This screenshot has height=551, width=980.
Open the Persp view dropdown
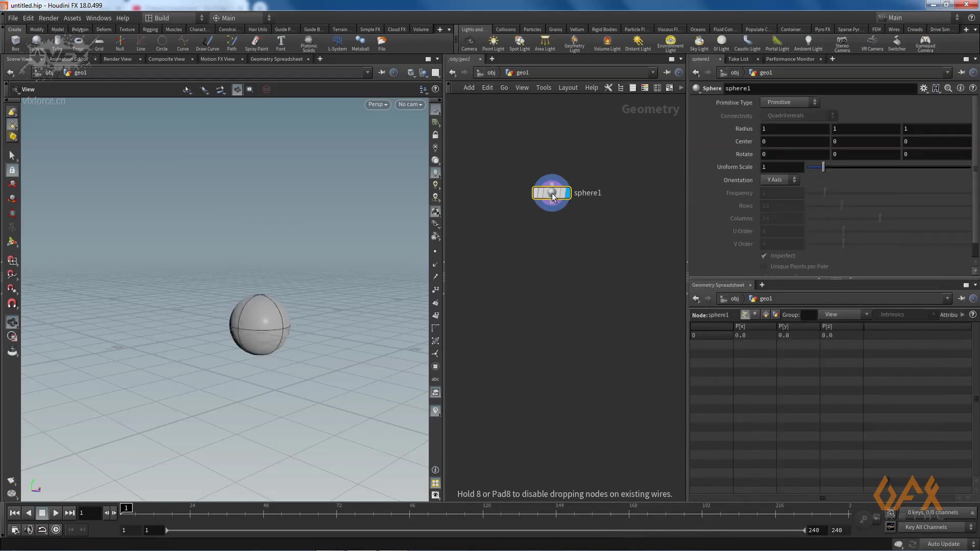(377, 105)
